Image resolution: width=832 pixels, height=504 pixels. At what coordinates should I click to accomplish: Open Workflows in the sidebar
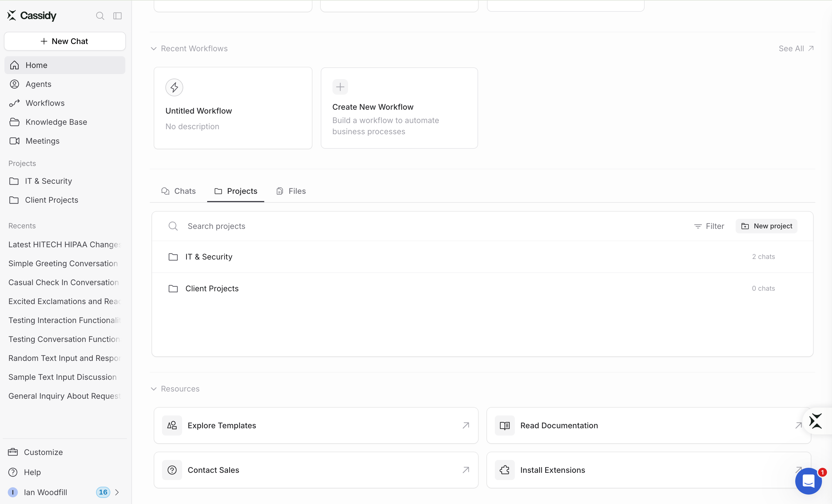pyautogui.click(x=65, y=103)
